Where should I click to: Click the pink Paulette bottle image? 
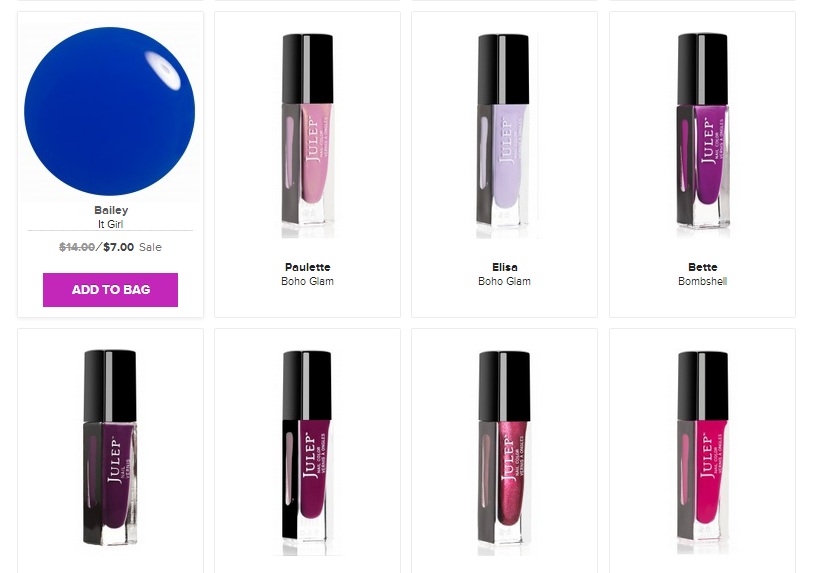click(x=308, y=135)
